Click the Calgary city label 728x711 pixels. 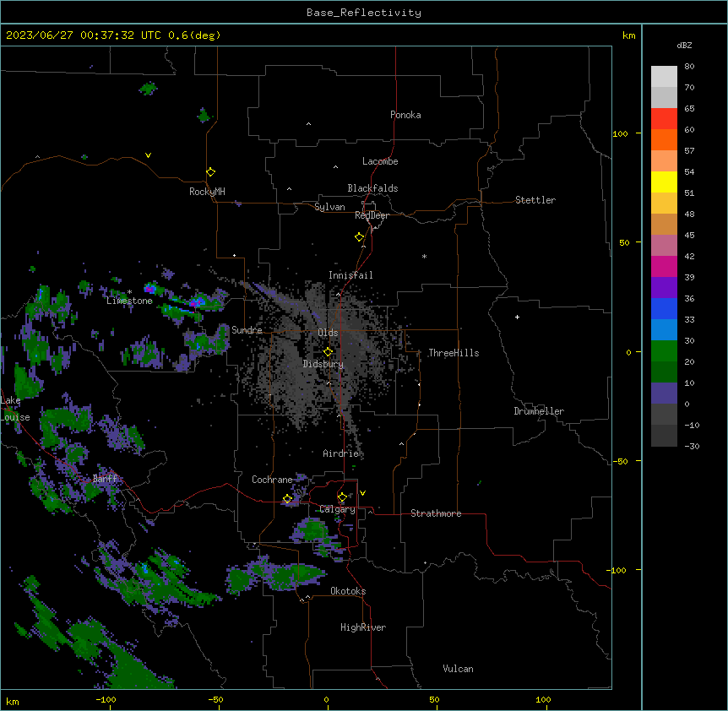pyautogui.click(x=338, y=509)
